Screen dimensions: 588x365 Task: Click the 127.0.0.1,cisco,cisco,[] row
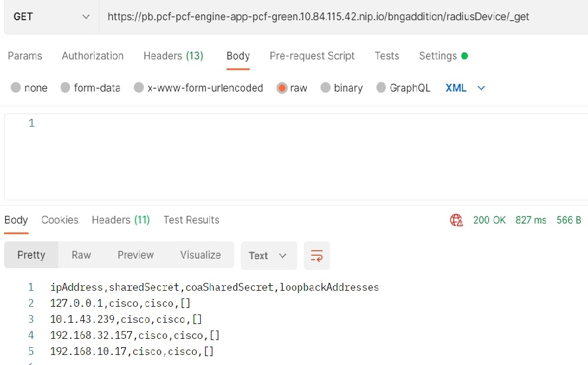point(120,303)
